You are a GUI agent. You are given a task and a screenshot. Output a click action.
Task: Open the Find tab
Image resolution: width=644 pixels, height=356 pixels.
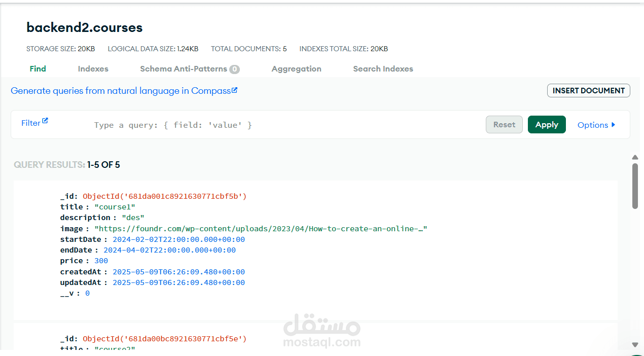[38, 69]
